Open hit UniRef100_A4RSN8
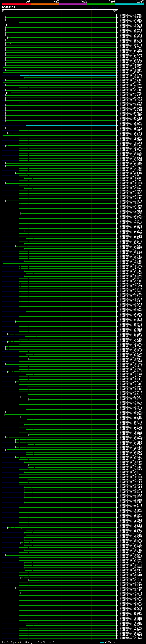 (x=131, y=22)
